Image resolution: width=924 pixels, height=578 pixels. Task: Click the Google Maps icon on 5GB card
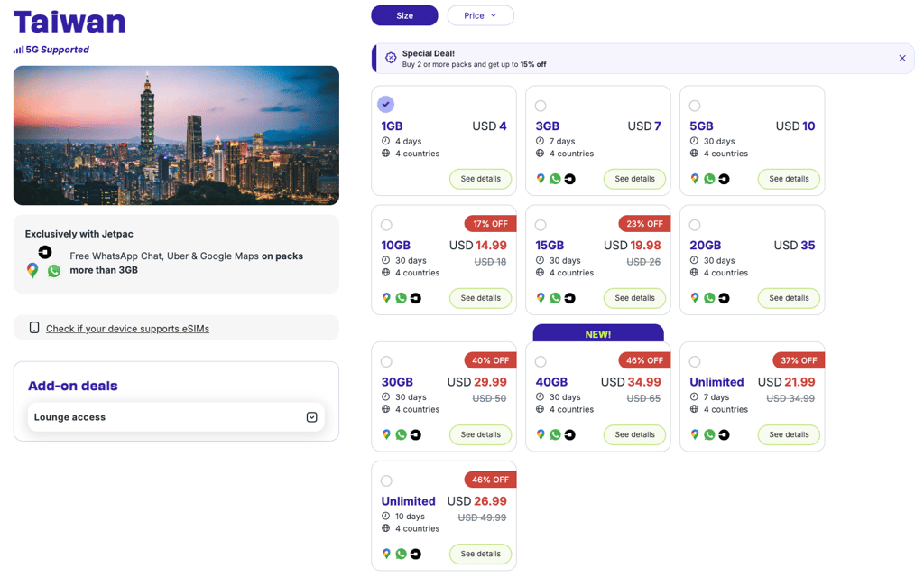695,179
